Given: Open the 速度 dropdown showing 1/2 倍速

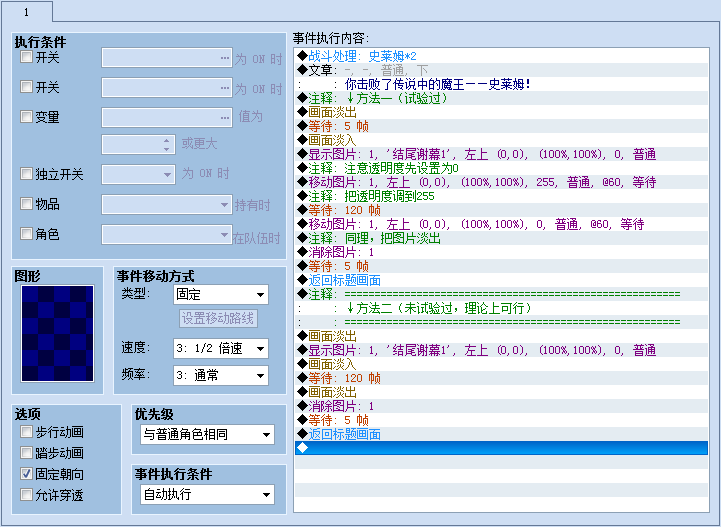Looking at the screenshot, I should (221, 349).
